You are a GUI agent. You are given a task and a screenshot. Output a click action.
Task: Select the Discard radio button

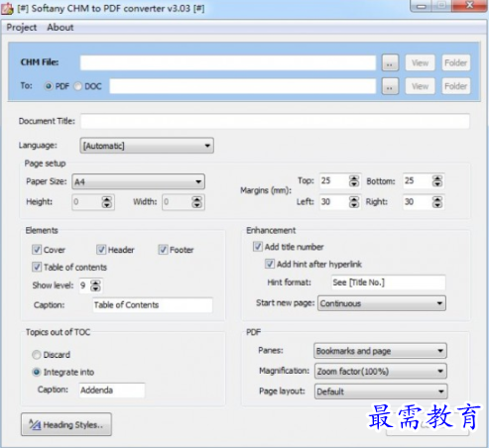[x=37, y=355]
